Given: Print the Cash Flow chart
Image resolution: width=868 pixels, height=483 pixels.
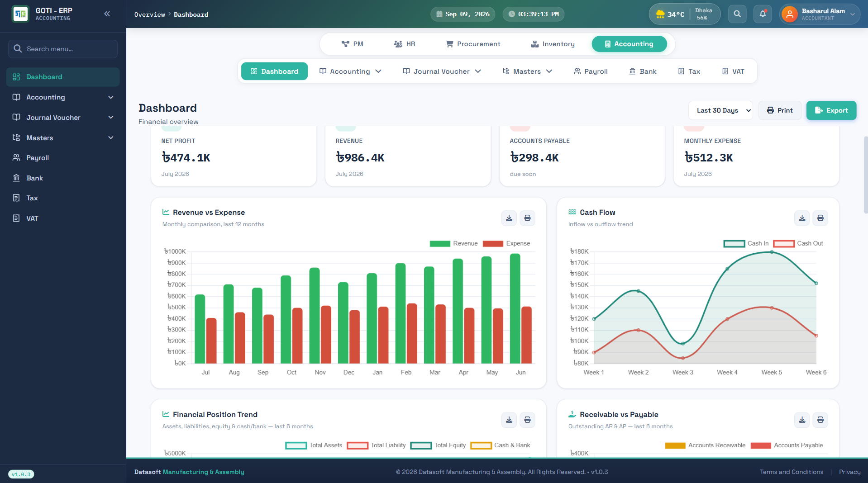Looking at the screenshot, I should point(820,218).
